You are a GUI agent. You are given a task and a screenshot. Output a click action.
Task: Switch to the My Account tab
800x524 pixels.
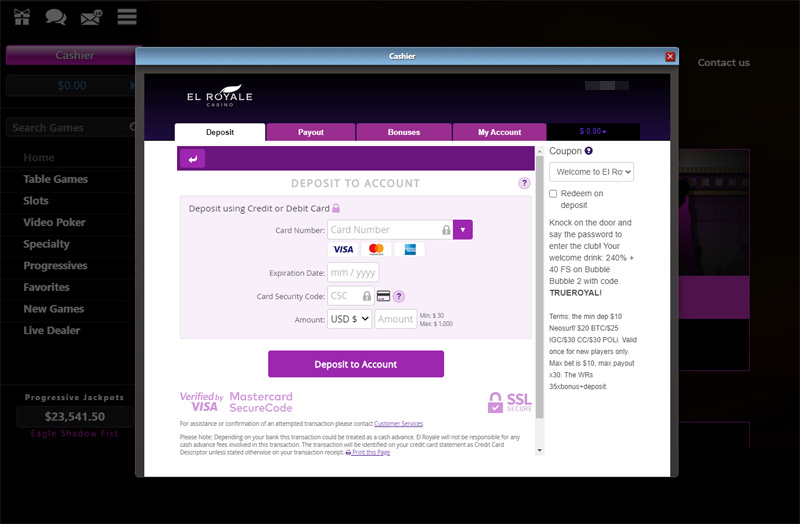499,132
